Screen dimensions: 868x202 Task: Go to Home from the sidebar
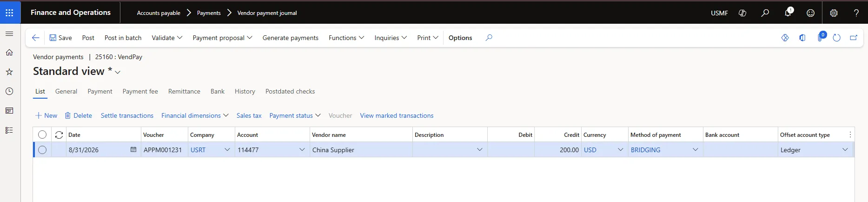pyautogui.click(x=9, y=53)
